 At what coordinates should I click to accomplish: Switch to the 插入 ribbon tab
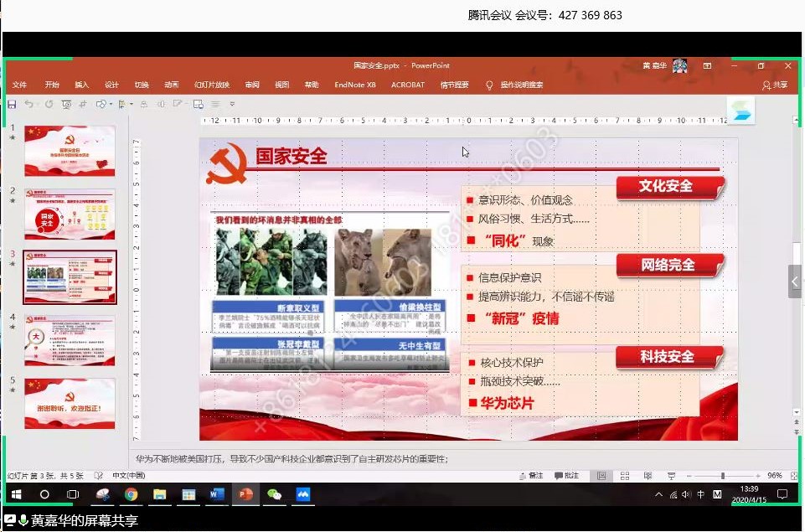81,85
